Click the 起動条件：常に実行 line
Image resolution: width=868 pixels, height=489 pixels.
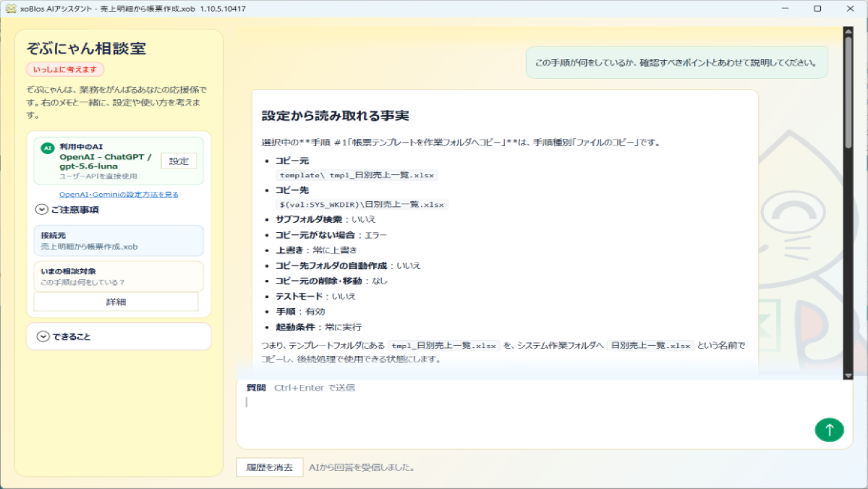click(318, 327)
